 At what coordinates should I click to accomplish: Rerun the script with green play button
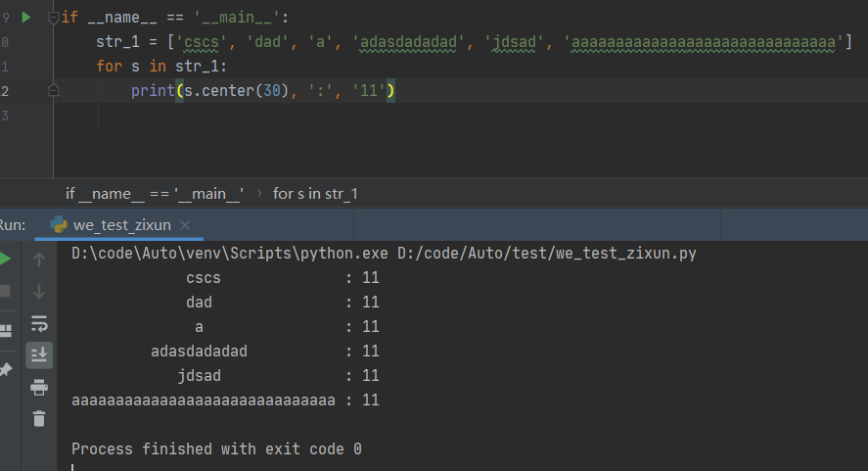tap(5, 259)
